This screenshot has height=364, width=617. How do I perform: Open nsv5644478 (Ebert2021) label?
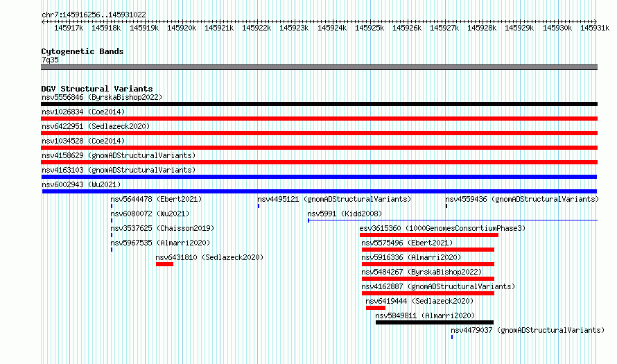coord(156,199)
